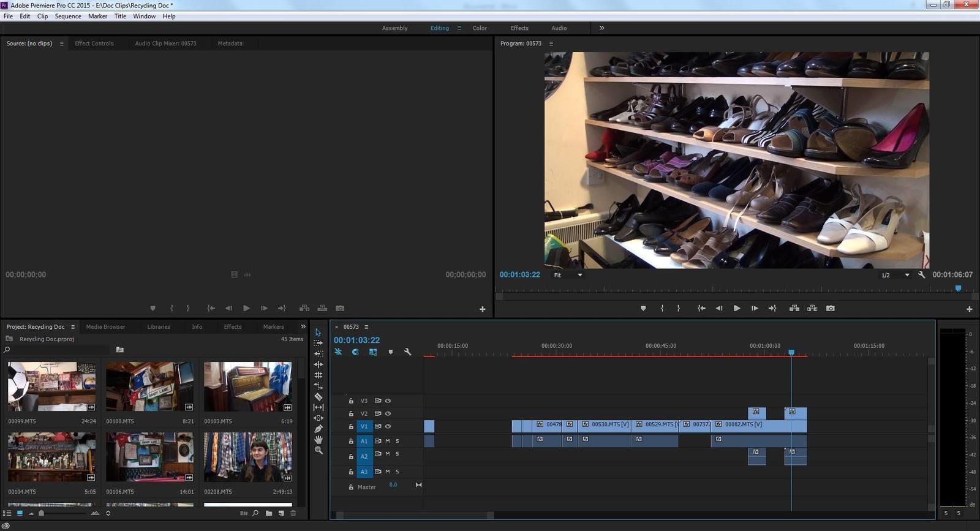The height and width of the screenshot is (531, 980).
Task: Switch to the Color workspace
Action: 480,28
